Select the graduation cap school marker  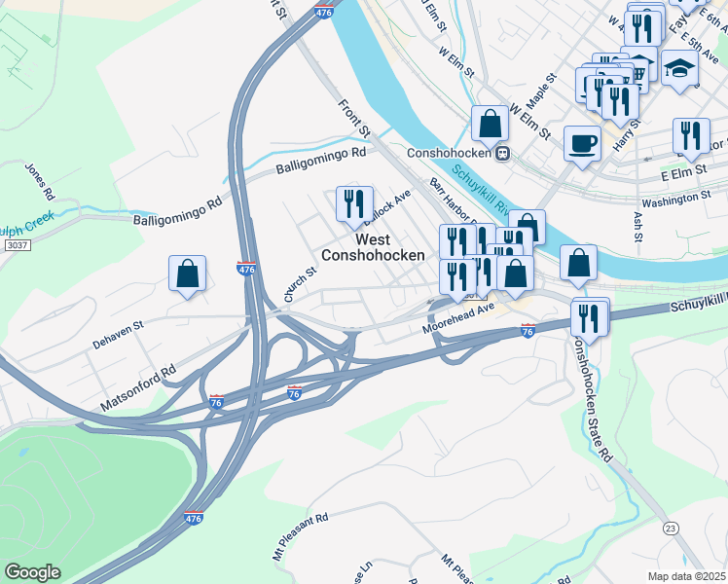tap(679, 70)
